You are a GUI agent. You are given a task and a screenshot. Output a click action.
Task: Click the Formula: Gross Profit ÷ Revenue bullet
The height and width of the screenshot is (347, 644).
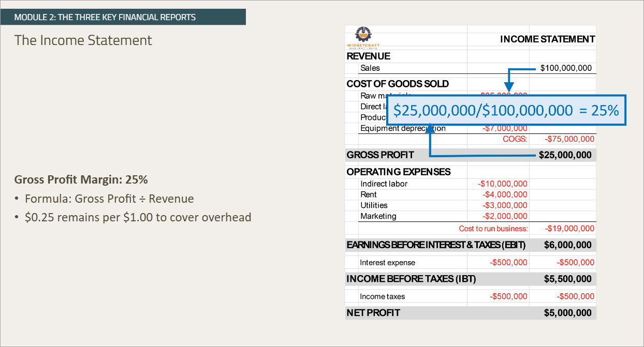pos(109,199)
